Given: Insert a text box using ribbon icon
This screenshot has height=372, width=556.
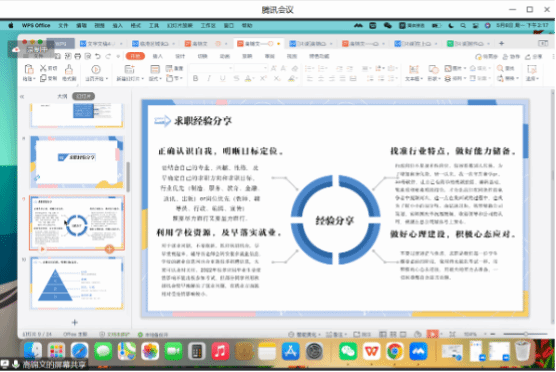Looking at the screenshot, I should pos(413,69).
